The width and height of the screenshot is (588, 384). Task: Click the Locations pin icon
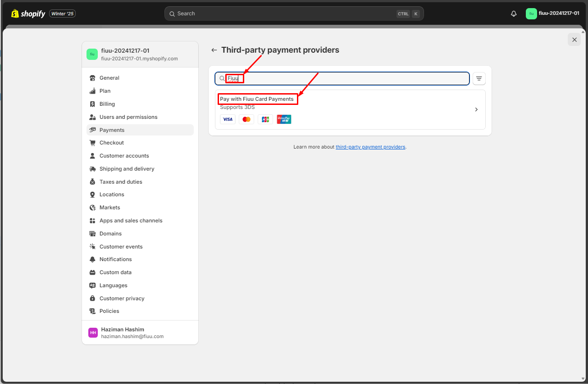coord(92,194)
